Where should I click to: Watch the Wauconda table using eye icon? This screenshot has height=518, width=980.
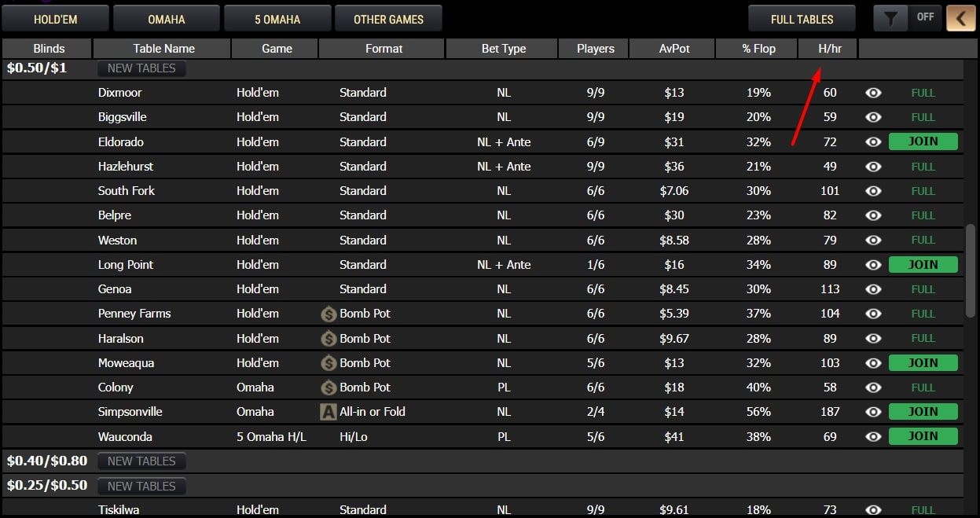click(873, 436)
